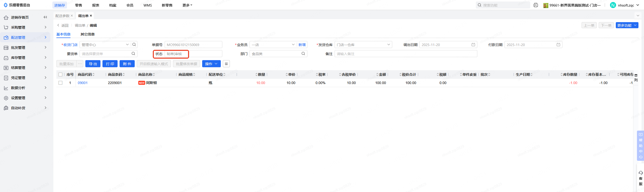The height and width of the screenshot is (192, 644).
Task: Click the 设置管理 settings icon
Action: pyautogui.click(x=6, y=98)
